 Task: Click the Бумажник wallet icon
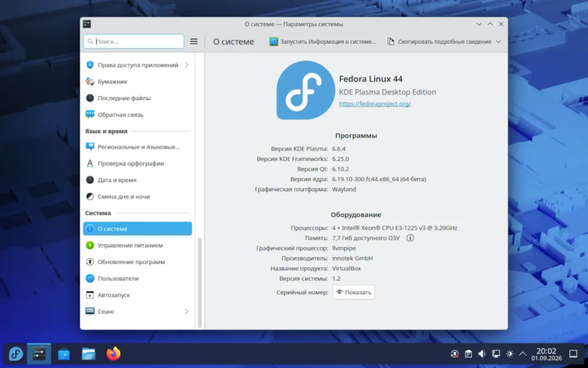(90, 82)
